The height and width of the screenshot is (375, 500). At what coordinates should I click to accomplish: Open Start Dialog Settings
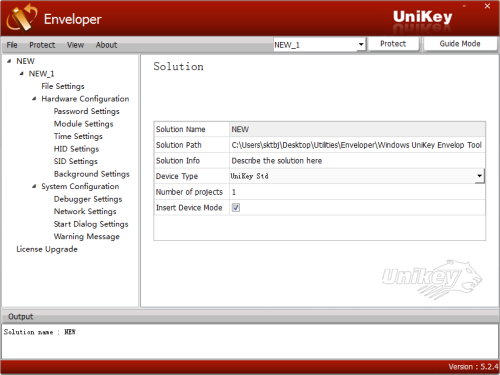(x=91, y=224)
